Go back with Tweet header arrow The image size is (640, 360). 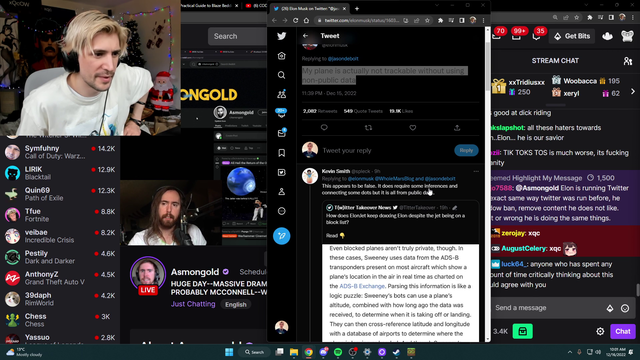point(305,36)
